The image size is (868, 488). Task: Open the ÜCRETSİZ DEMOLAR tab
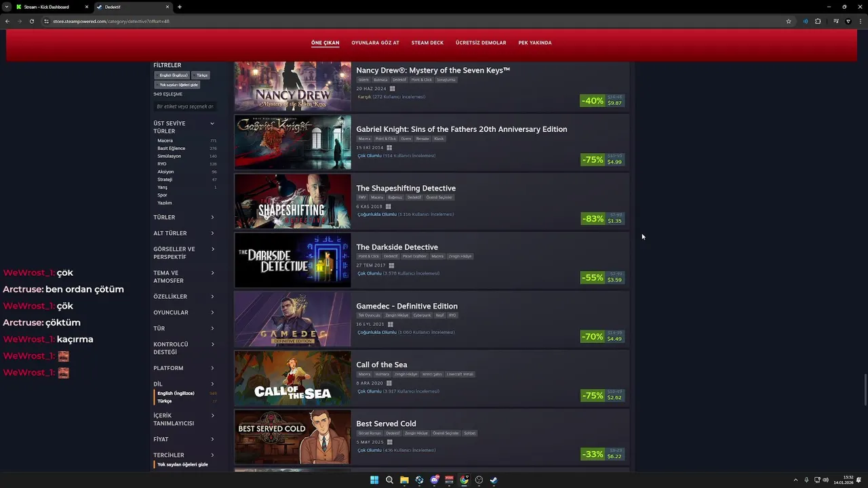[x=481, y=43]
